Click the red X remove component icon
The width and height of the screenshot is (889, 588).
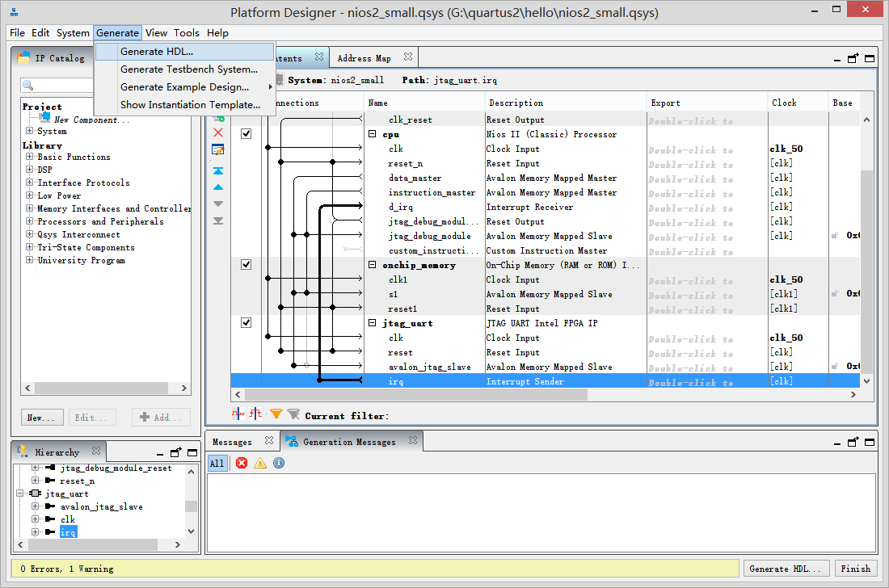coord(218,132)
